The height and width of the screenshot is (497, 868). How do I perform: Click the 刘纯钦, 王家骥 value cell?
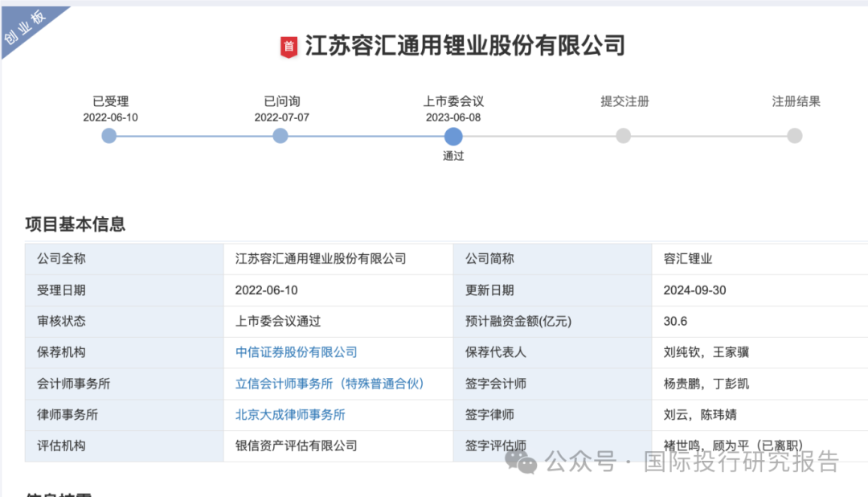point(760,352)
